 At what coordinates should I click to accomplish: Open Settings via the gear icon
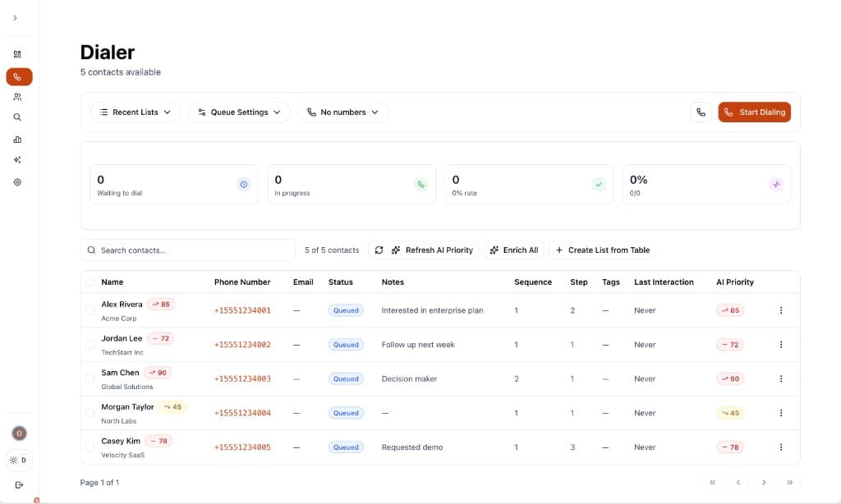click(17, 181)
